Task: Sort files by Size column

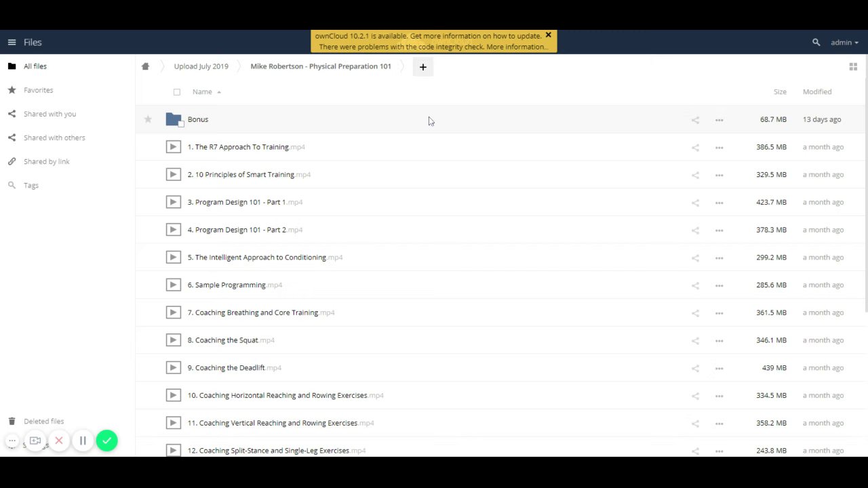Action: (x=780, y=91)
